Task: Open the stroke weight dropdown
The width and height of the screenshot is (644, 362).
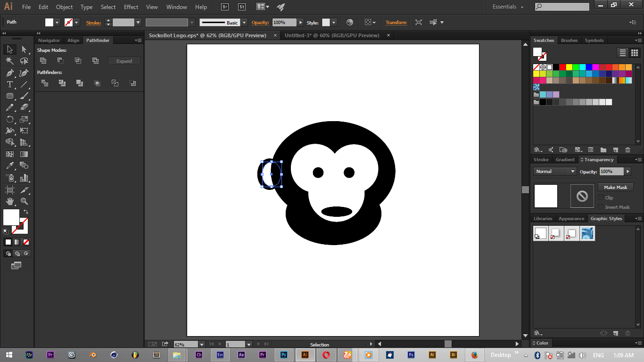Action: click(x=138, y=23)
